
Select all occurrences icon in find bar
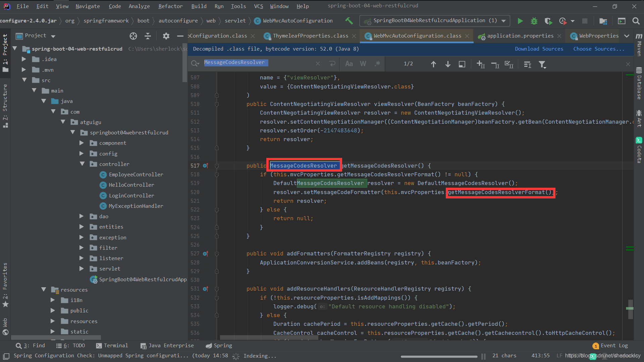509,64
